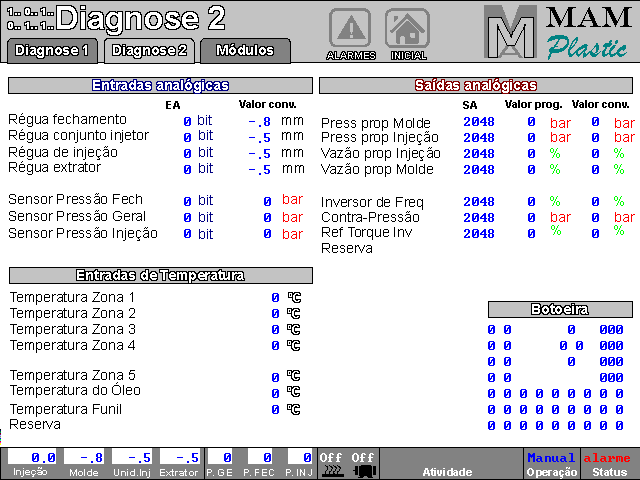640x480 pixels.
Task: Select the Diagnose 2 tab
Action: 149,50
